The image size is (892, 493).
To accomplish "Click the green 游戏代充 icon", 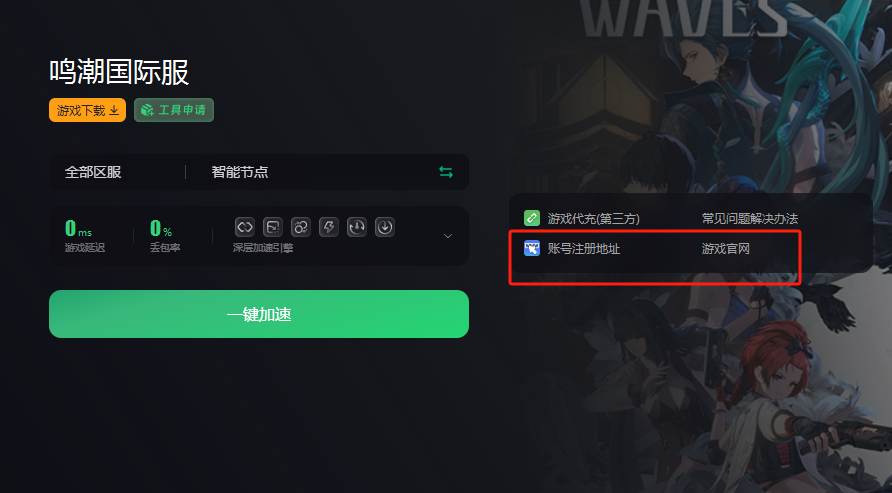I will [531, 218].
